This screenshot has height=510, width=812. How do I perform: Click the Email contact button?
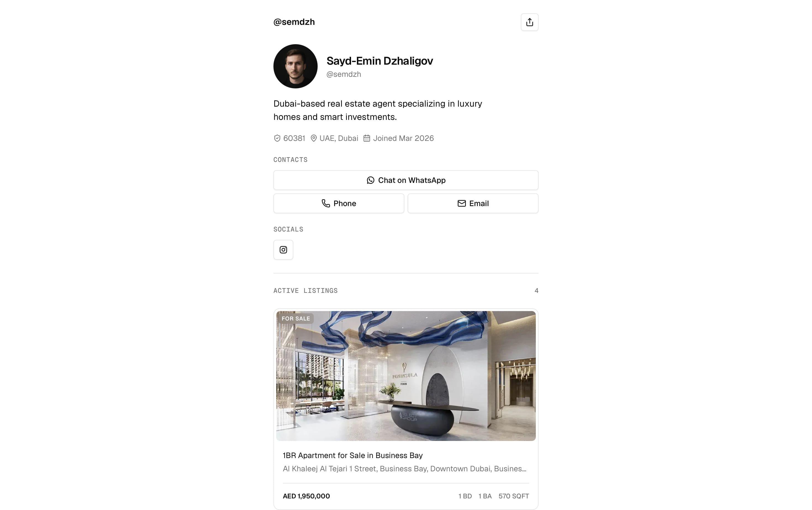coord(473,203)
